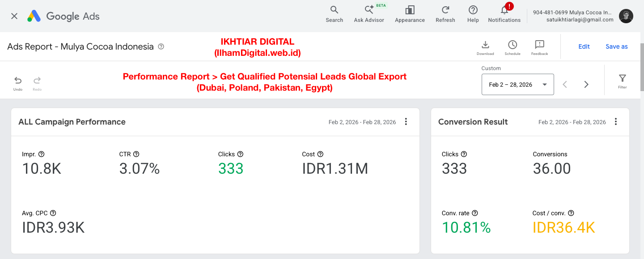This screenshot has height=259, width=644.
Task: Click the Conversions label
Action: coord(550,154)
